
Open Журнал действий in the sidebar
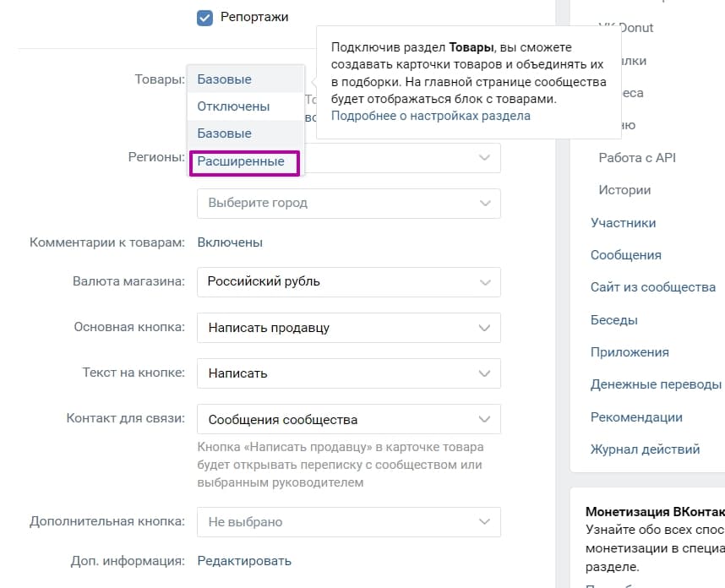(644, 449)
